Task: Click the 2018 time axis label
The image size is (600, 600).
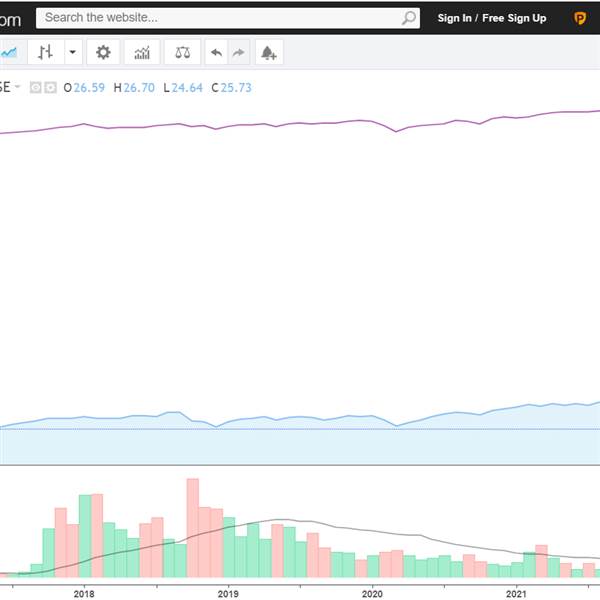Action: click(x=84, y=593)
